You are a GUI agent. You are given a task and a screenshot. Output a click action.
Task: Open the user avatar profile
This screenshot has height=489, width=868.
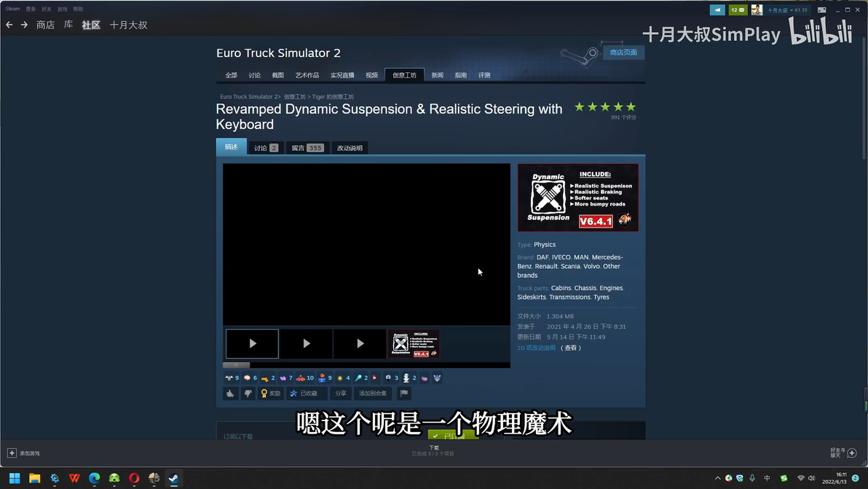757,10
